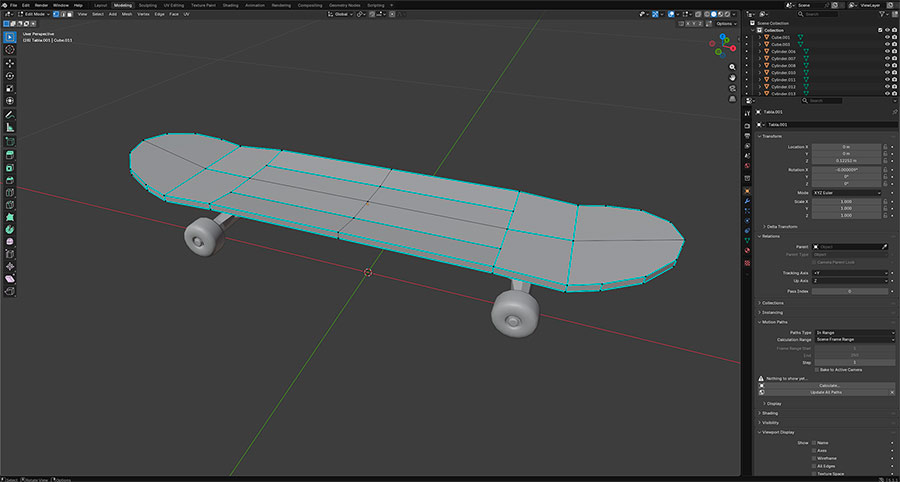This screenshot has width=900, height=482.
Task: Select the Move tool
Action: point(10,63)
